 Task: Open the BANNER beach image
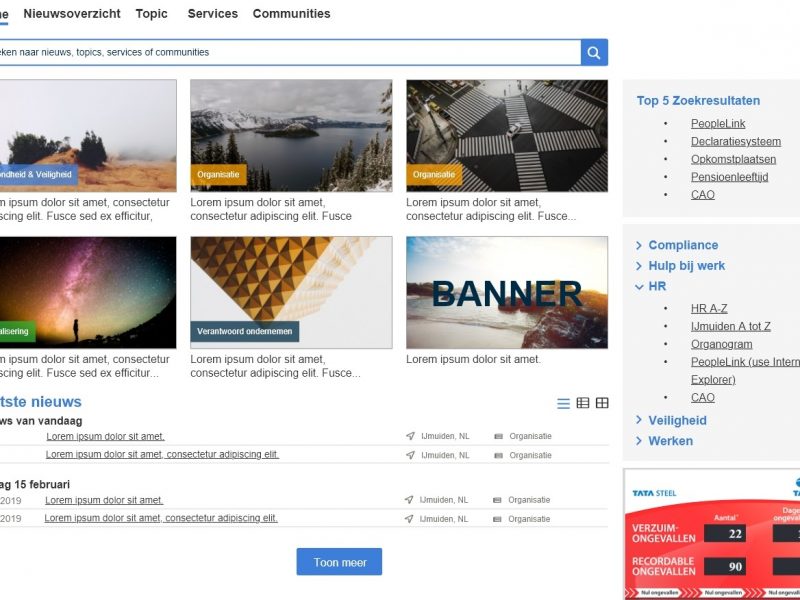(x=507, y=292)
